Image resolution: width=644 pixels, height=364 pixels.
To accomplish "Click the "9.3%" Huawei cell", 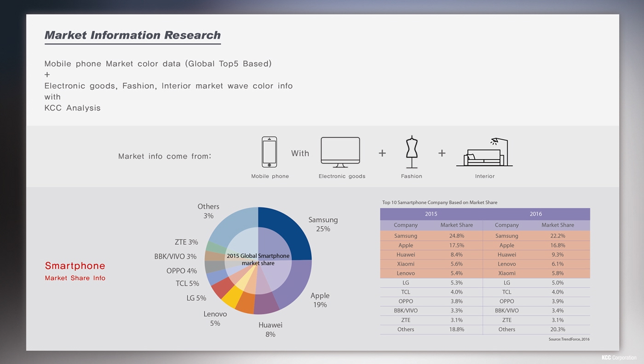I will point(558,255).
